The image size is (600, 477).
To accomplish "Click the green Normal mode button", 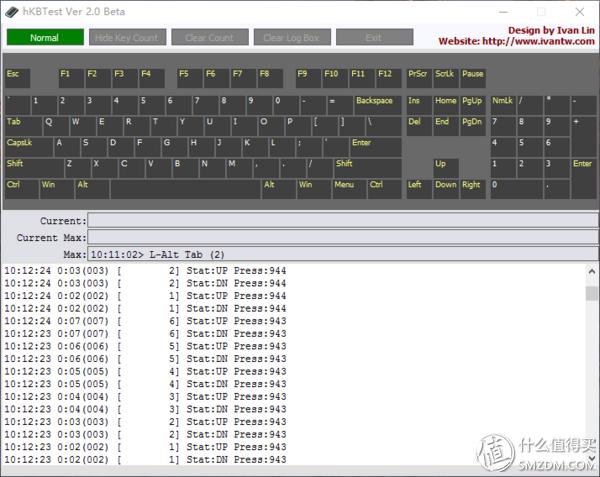I will point(45,37).
